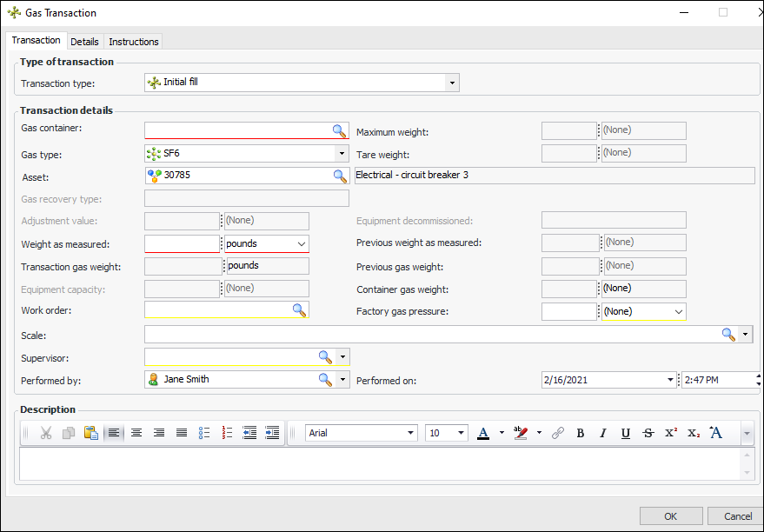Click the Asset lookup magnifier icon
The width and height of the screenshot is (764, 532).
coord(339,176)
